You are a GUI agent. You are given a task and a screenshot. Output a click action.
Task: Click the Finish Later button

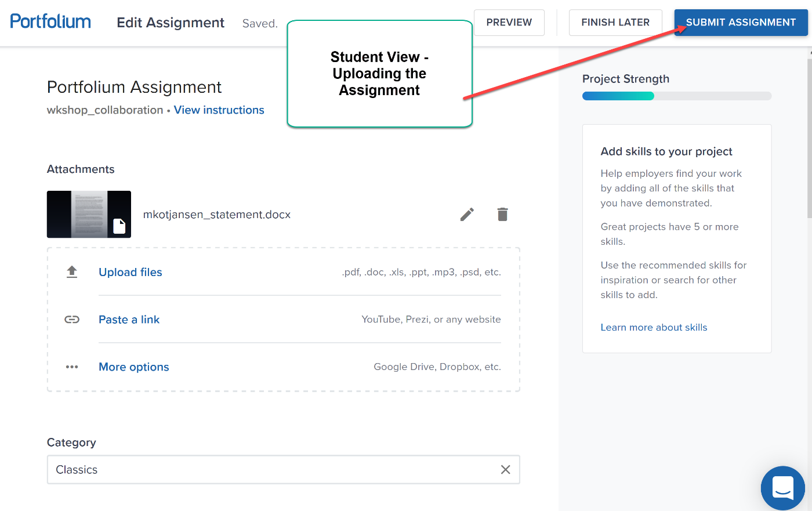(x=615, y=23)
